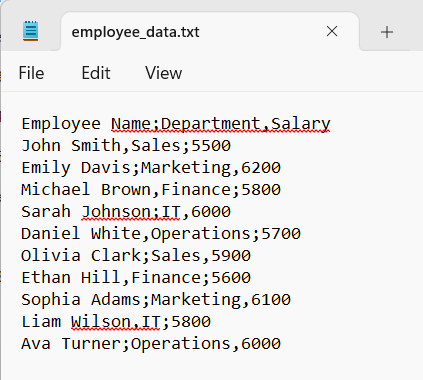Select the employee_data.txt tab

pyautogui.click(x=210, y=32)
